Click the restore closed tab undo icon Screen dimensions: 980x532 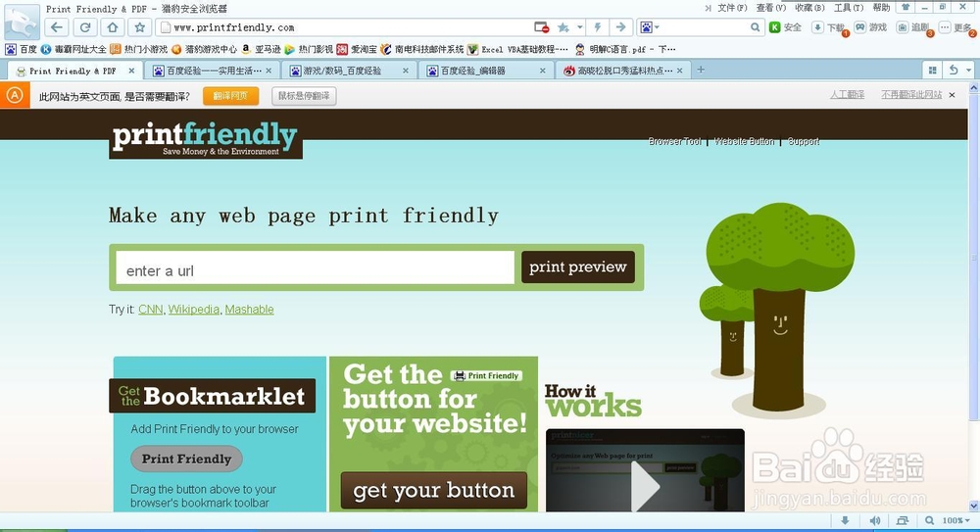954,70
